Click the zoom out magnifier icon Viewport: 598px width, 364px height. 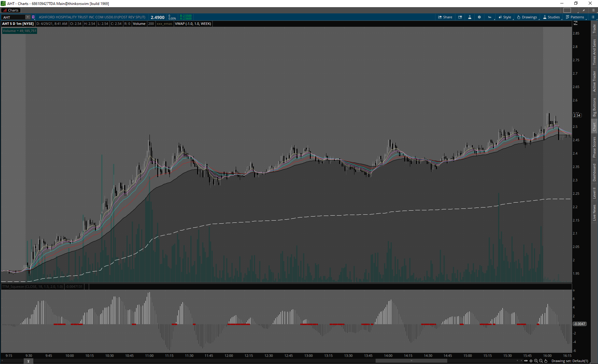click(x=541, y=361)
